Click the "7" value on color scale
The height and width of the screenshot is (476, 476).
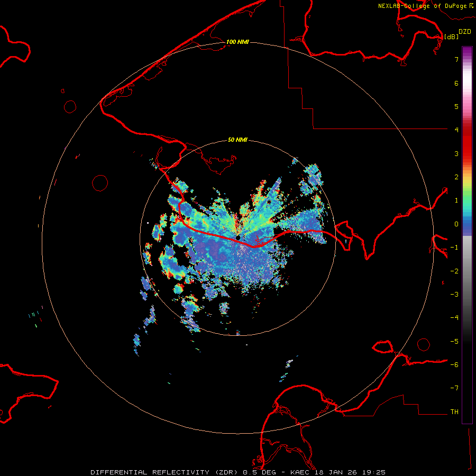456,59
